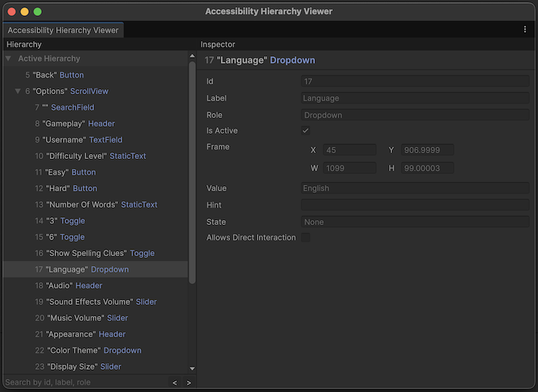This screenshot has height=392, width=538.
Task: Click the scroll up arrow in Hierarchy
Action: click(192, 56)
